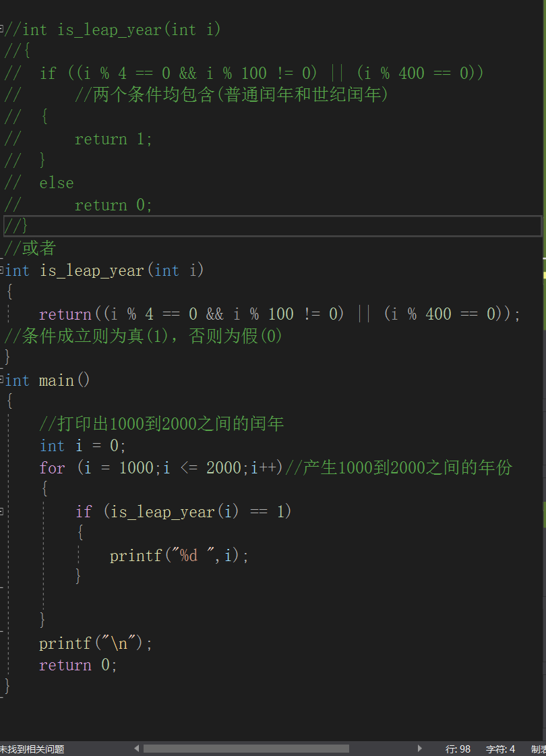
Task: Click the commented line // return 0;
Action: (x=78, y=206)
